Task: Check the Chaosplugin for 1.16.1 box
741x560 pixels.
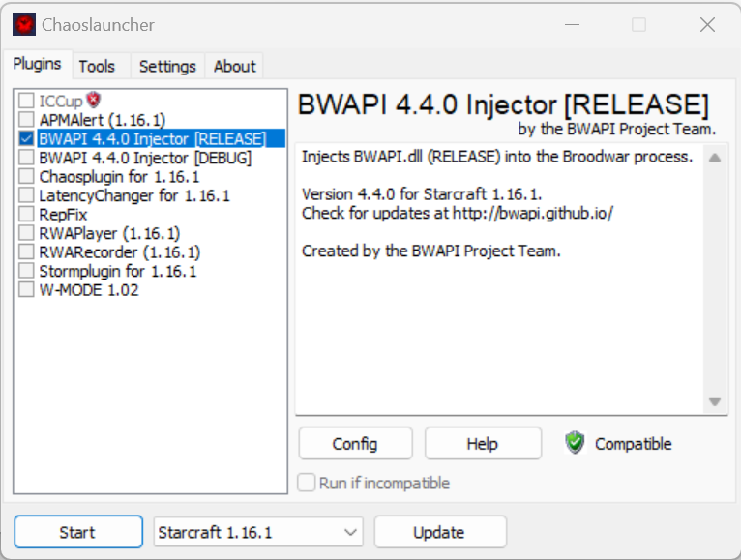Action: point(26,176)
